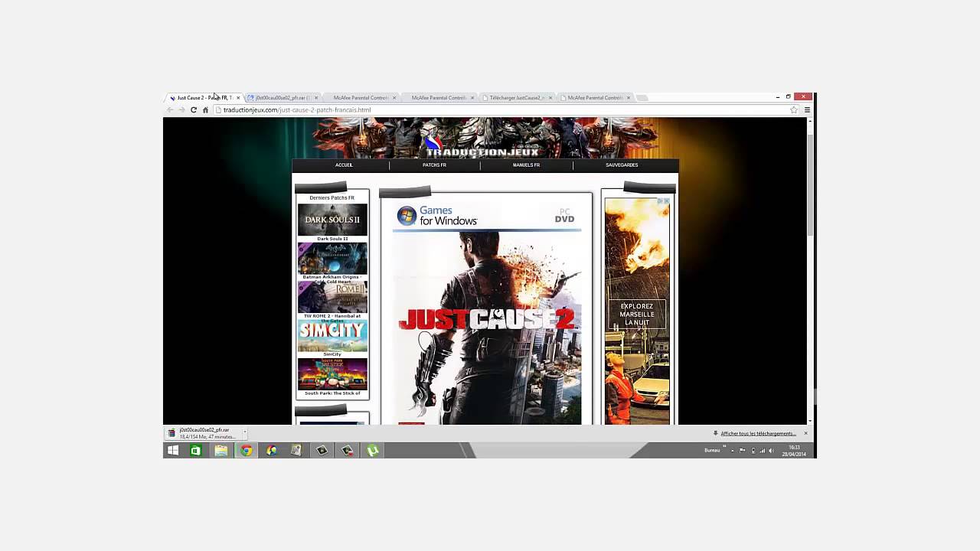The width and height of the screenshot is (980, 551).
Task: Click the page vertical scrollbar thumb
Action: (810, 187)
